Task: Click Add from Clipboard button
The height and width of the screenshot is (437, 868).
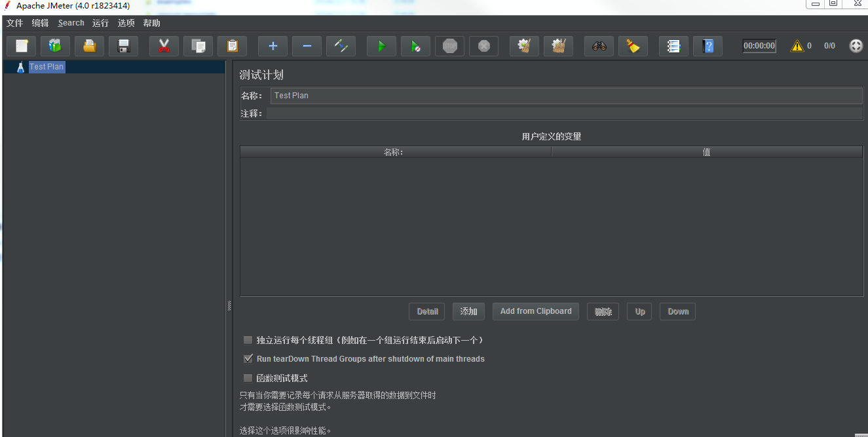Action: point(536,311)
